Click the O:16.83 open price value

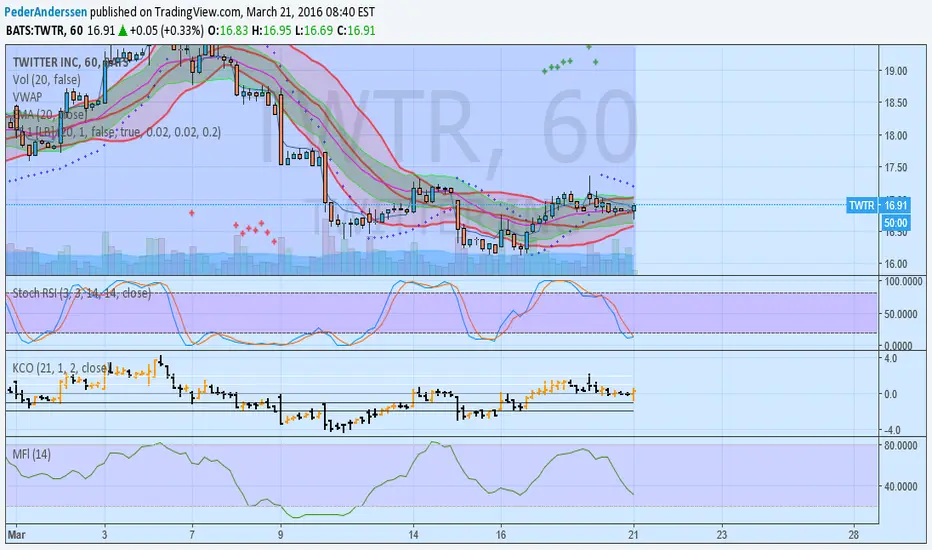point(228,30)
